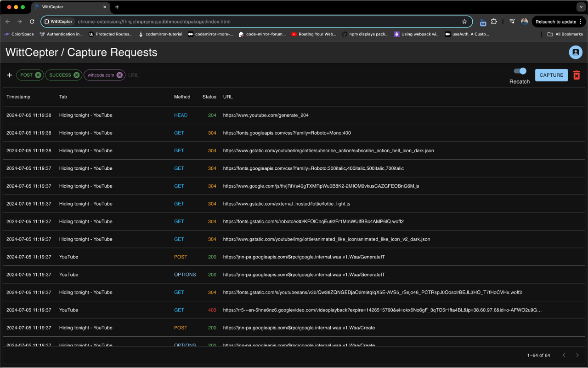
Task: Select the Roboto+Mono:400 fonts request URL
Action: (287, 133)
